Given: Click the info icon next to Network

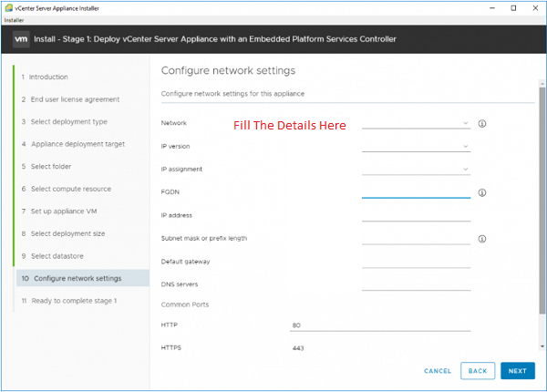Looking at the screenshot, I should click(481, 123).
